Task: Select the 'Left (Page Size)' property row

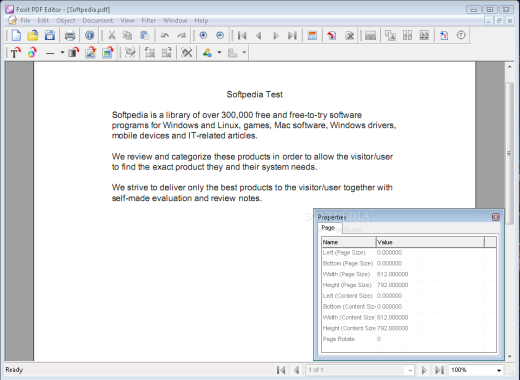Action: point(409,253)
